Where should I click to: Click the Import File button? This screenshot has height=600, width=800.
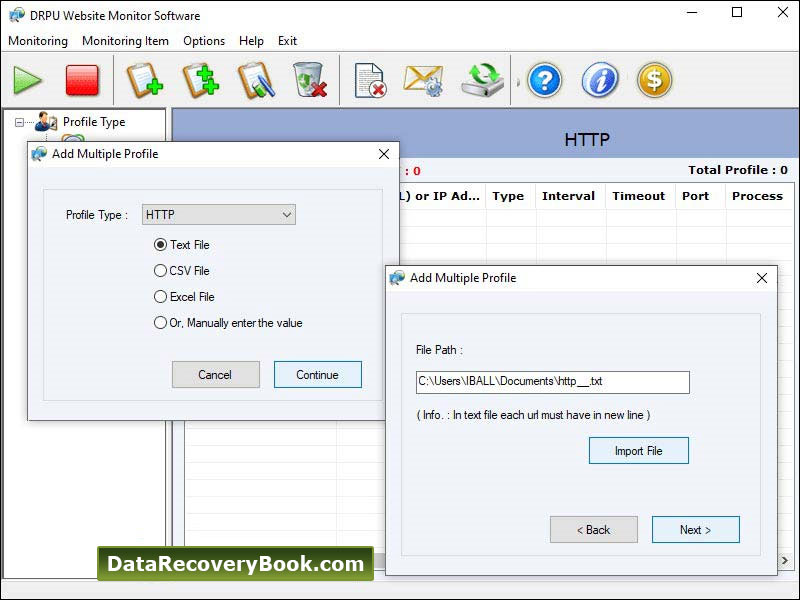(x=639, y=451)
